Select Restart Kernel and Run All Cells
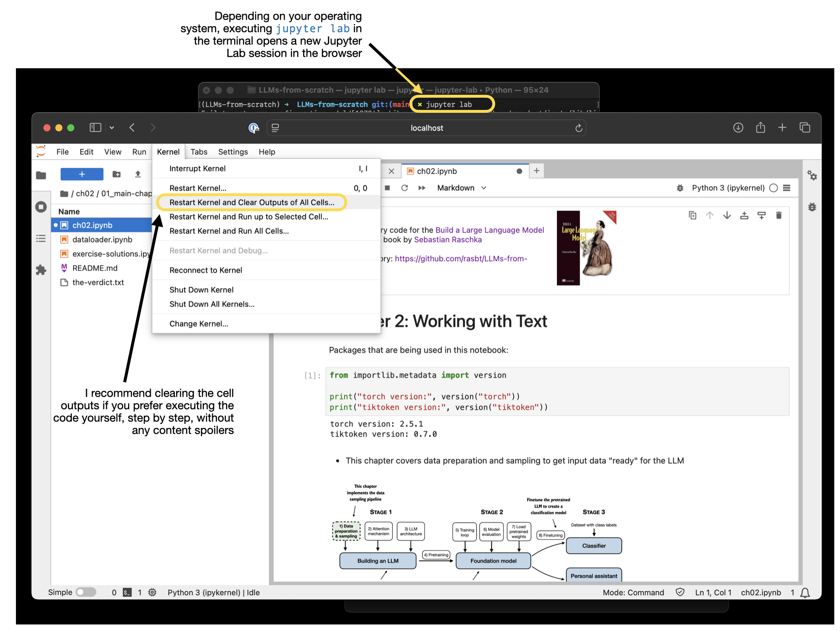 click(266, 231)
